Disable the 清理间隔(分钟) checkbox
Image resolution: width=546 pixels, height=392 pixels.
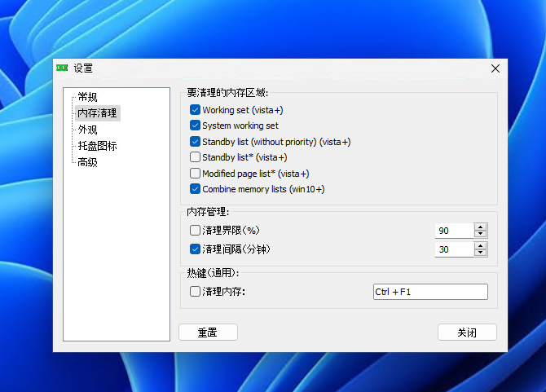195,249
